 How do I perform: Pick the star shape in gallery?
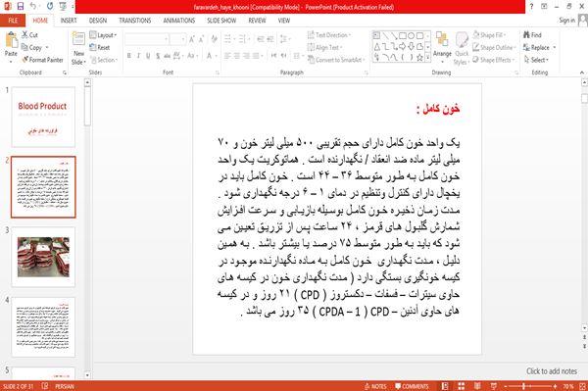click(420, 58)
